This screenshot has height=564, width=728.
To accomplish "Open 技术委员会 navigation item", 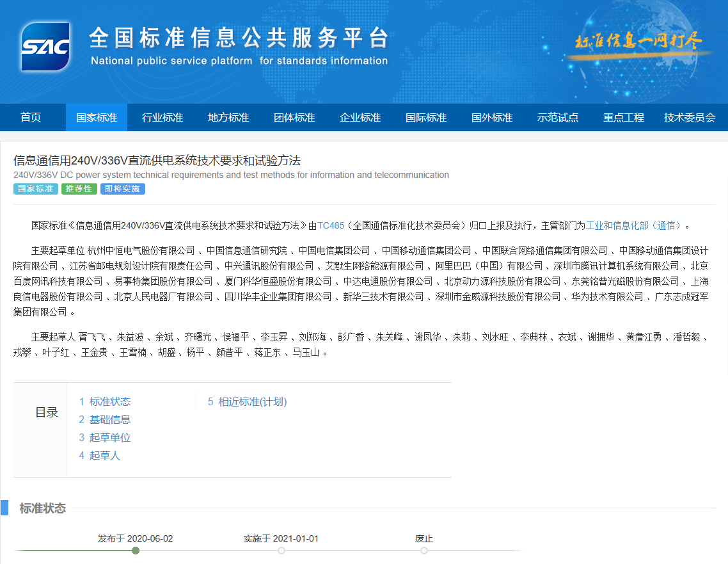I will click(690, 118).
